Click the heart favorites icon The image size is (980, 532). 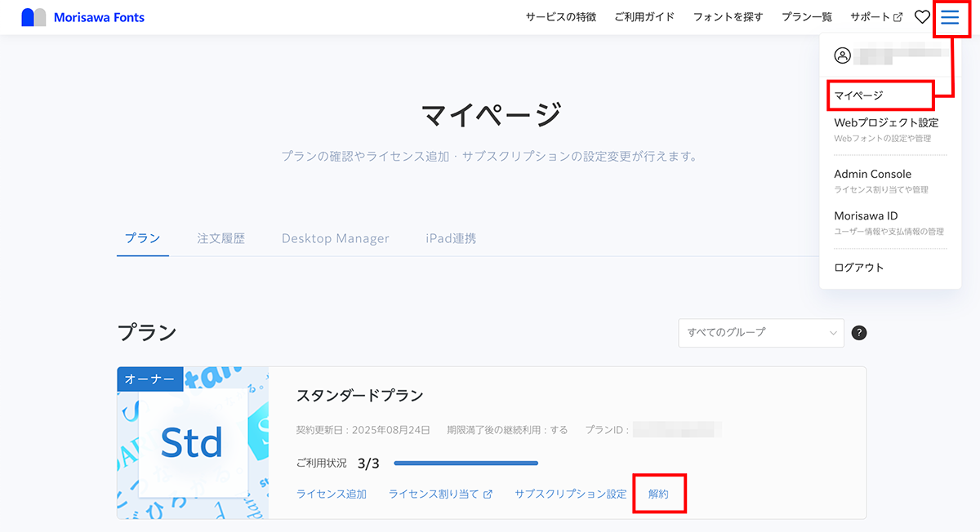pyautogui.click(x=921, y=17)
